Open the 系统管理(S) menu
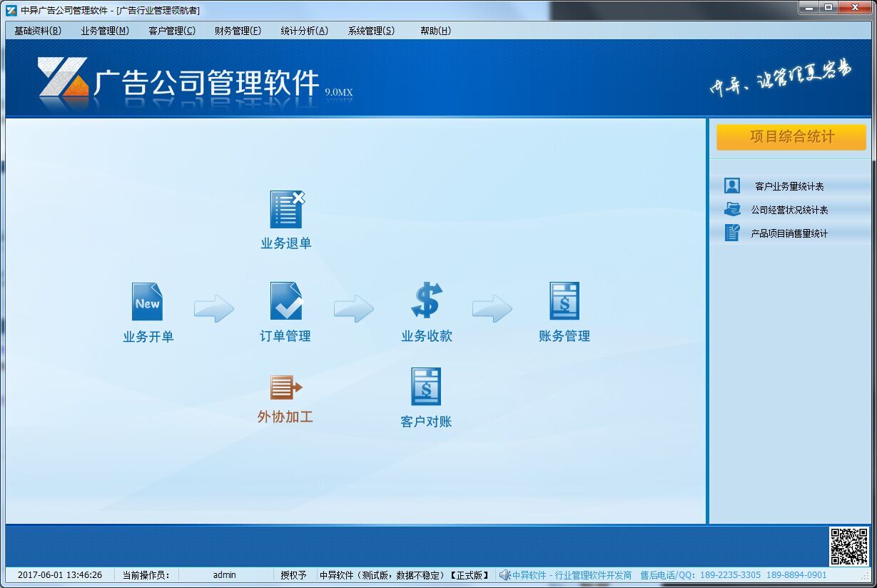 (x=371, y=31)
